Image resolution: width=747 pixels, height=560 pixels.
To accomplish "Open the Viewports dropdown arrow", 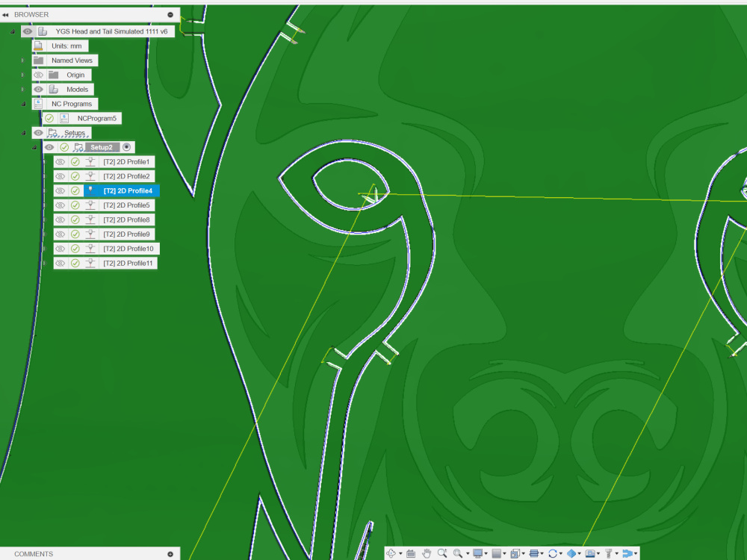I will coord(524,554).
